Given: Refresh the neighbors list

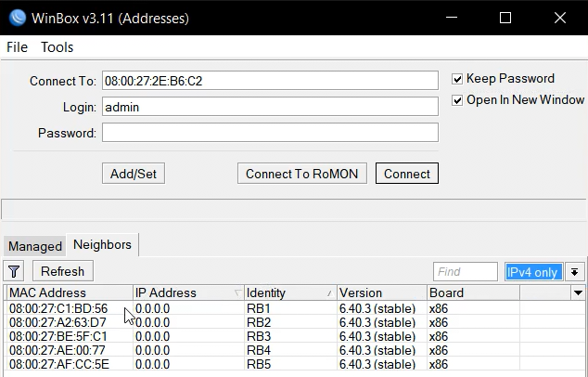Looking at the screenshot, I should click(63, 271).
